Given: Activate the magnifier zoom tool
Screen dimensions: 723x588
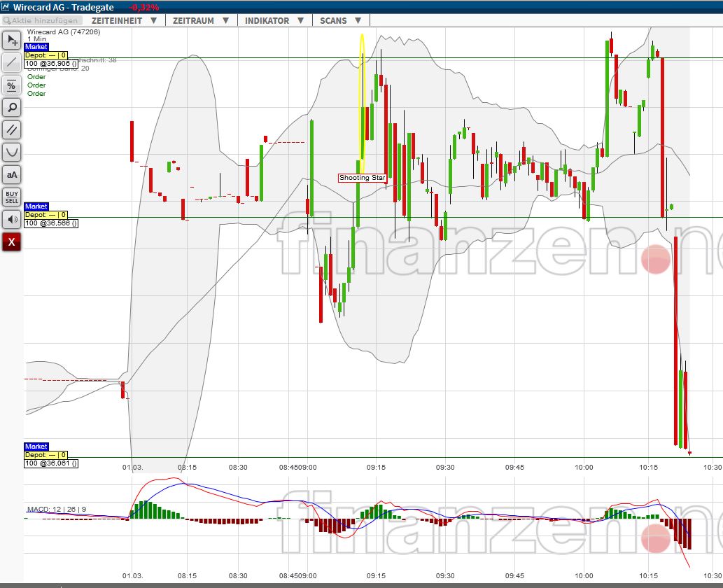Looking at the screenshot, I should (11, 108).
